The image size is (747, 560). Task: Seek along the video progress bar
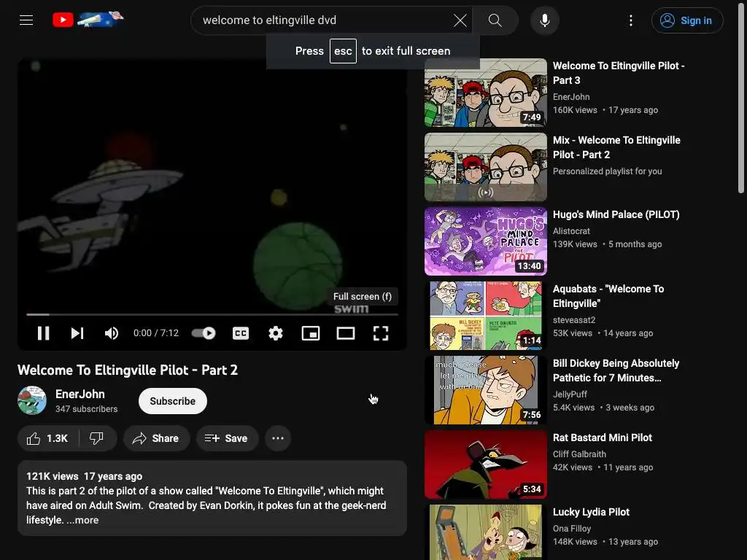tap(212, 314)
